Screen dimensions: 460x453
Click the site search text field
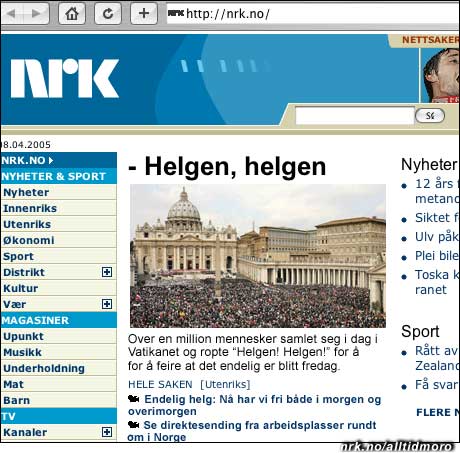click(355, 116)
